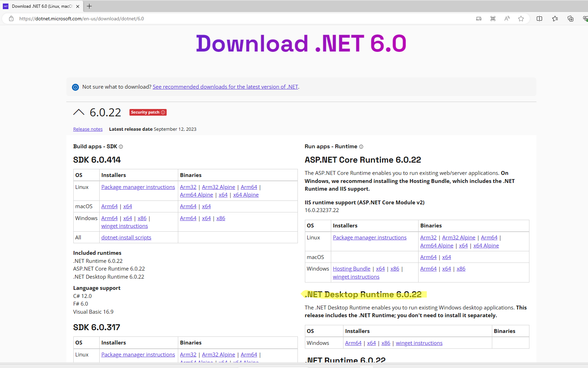Open ASP.NET Core Linux Package manager instructions
This screenshot has height=368, width=588.
coord(369,238)
